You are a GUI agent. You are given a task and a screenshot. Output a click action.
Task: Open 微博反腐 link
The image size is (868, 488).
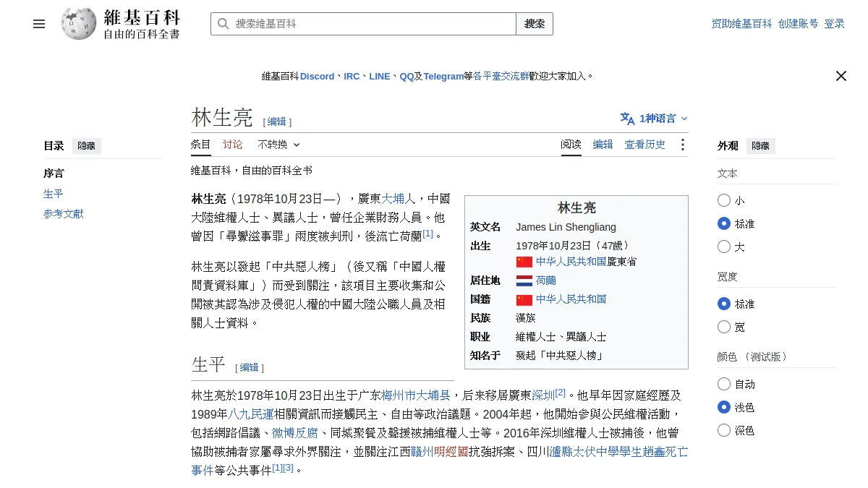tap(294, 433)
